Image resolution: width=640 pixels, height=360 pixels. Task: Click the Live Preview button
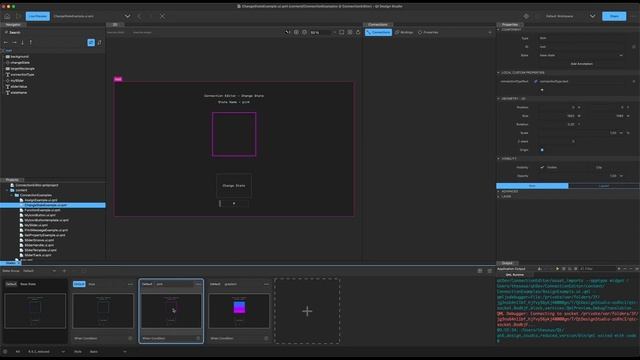click(38, 16)
